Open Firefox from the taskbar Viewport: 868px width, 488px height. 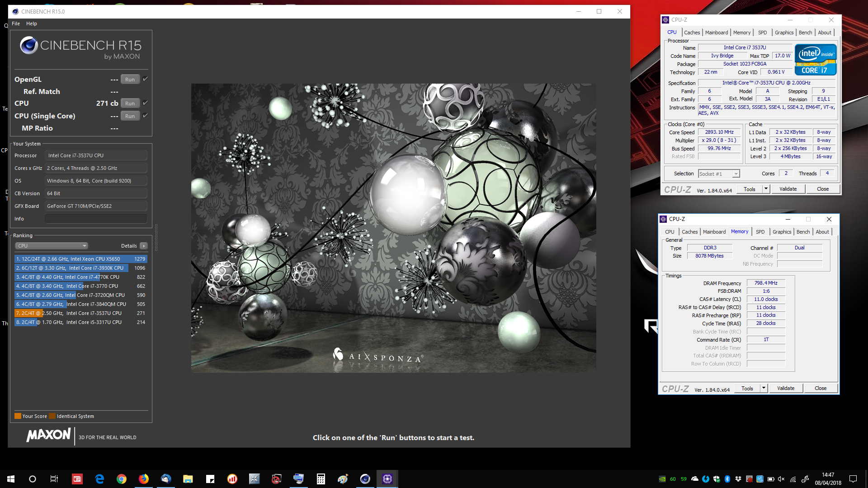[x=144, y=479]
